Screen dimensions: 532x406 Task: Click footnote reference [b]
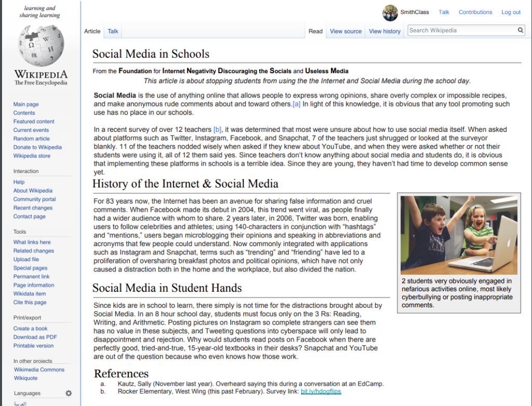pyautogui.click(x=217, y=130)
